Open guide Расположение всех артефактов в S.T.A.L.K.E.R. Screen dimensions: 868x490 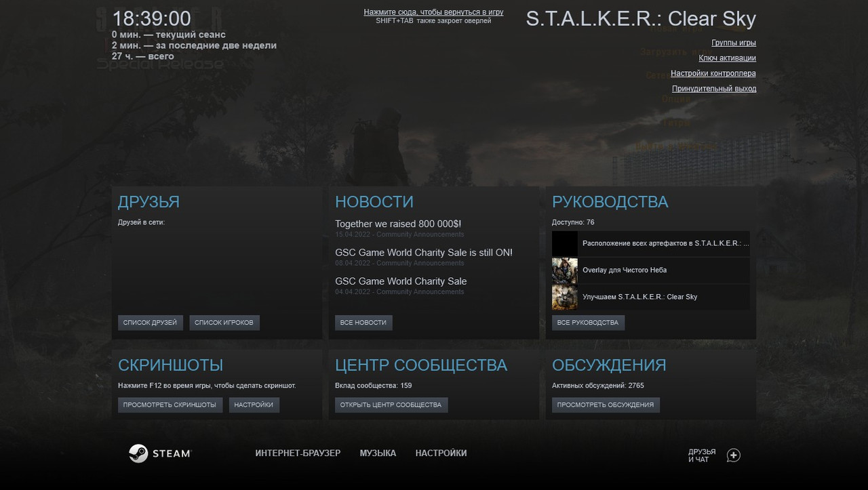click(x=666, y=243)
